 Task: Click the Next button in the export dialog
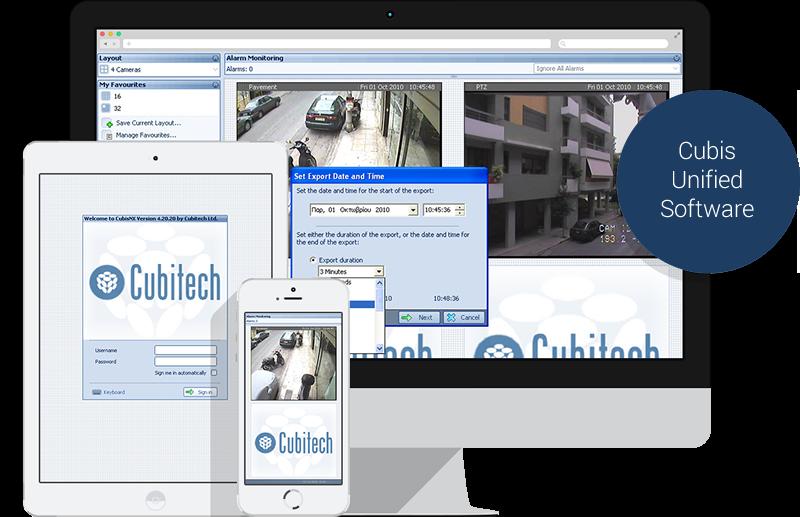pyautogui.click(x=419, y=317)
